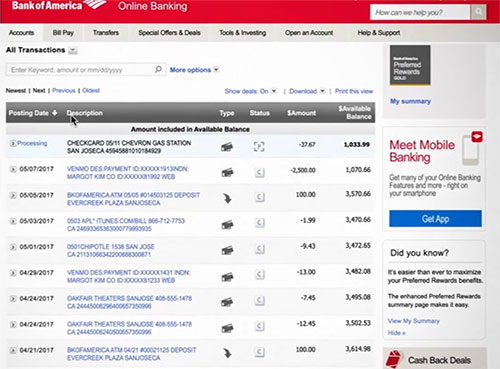Expand the 05/07/2017 transaction details
This screenshot has width=500, height=369.
click(13, 169)
